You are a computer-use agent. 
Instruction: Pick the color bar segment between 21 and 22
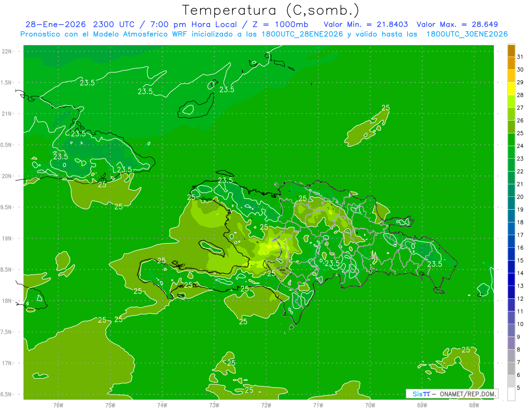[511, 178]
